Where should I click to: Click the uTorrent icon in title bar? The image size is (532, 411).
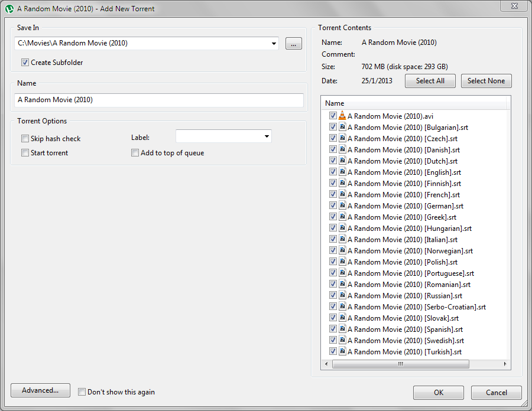tap(9, 9)
